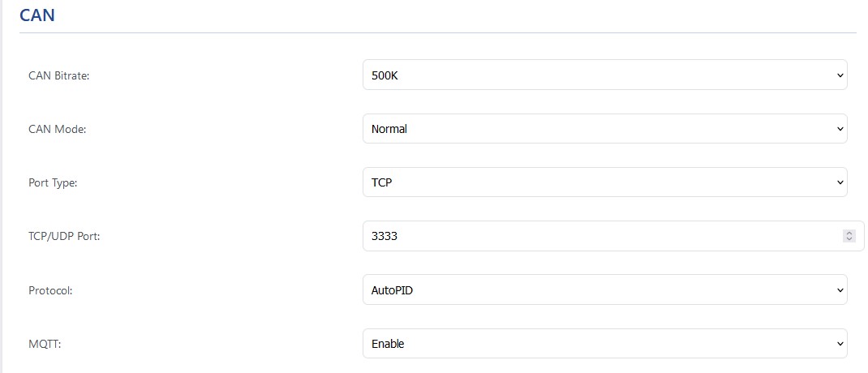Viewport: 868px width, 373px height.
Task: Decrease the TCP/UDP Port using down arrow
Action: pos(849,239)
